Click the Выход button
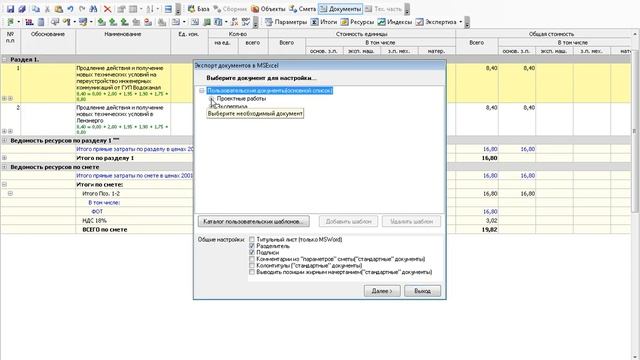Image resolution: width=640 pixels, height=360 pixels. tap(422, 291)
